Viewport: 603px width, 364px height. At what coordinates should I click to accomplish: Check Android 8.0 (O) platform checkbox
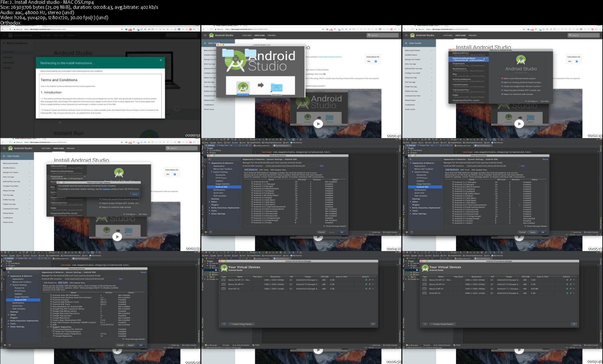click(x=252, y=182)
